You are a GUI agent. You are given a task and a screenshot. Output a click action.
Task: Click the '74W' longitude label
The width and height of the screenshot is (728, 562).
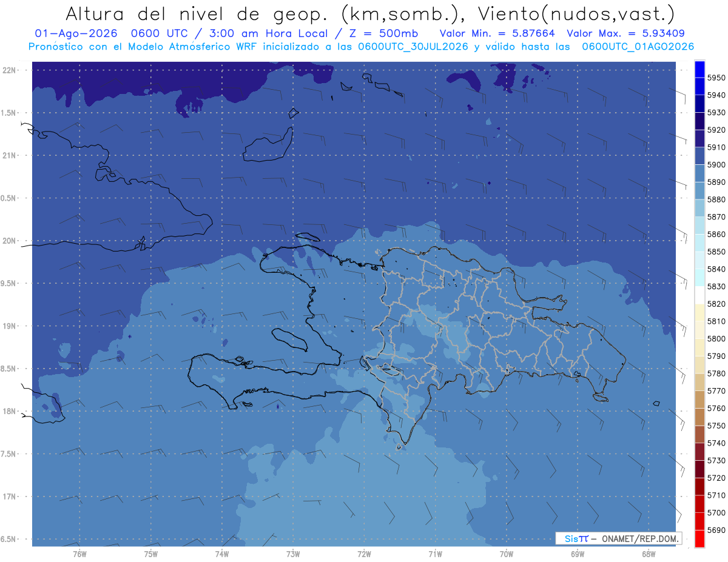pyautogui.click(x=222, y=554)
